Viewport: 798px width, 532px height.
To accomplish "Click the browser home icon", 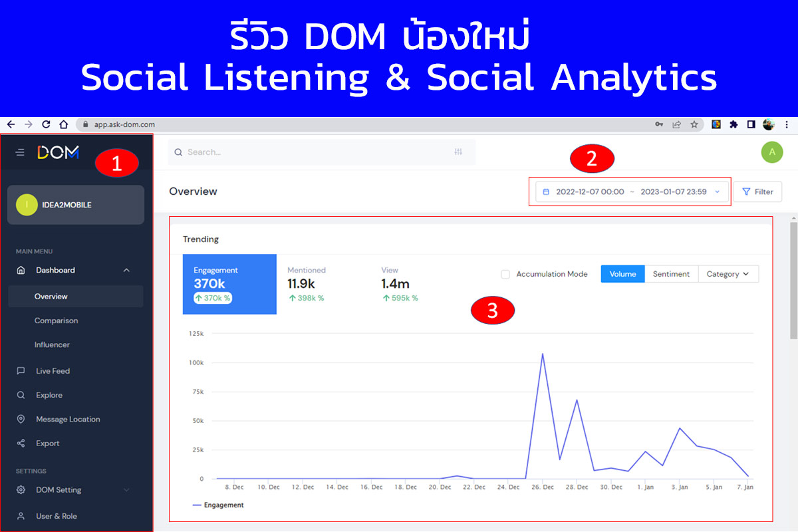I will pyautogui.click(x=64, y=124).
